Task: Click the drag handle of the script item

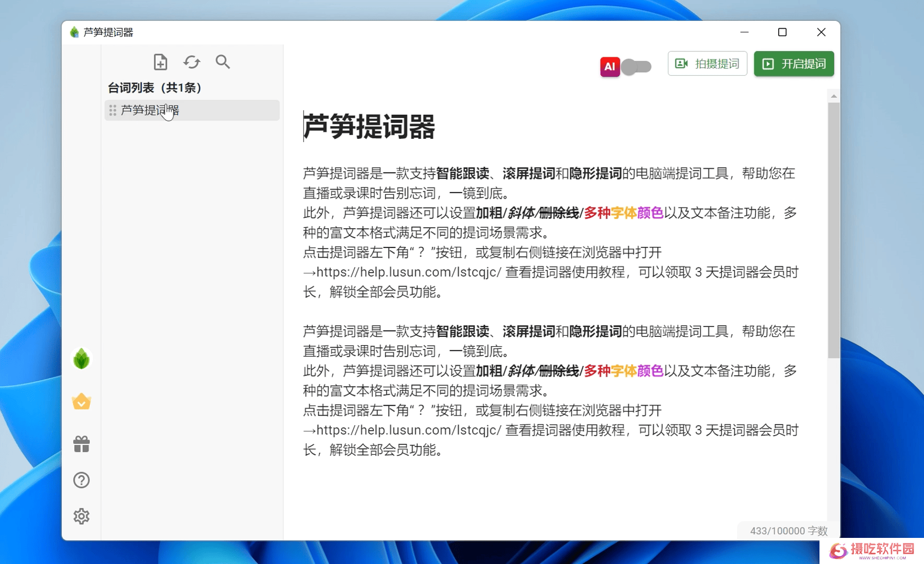Action: [112, 110]
